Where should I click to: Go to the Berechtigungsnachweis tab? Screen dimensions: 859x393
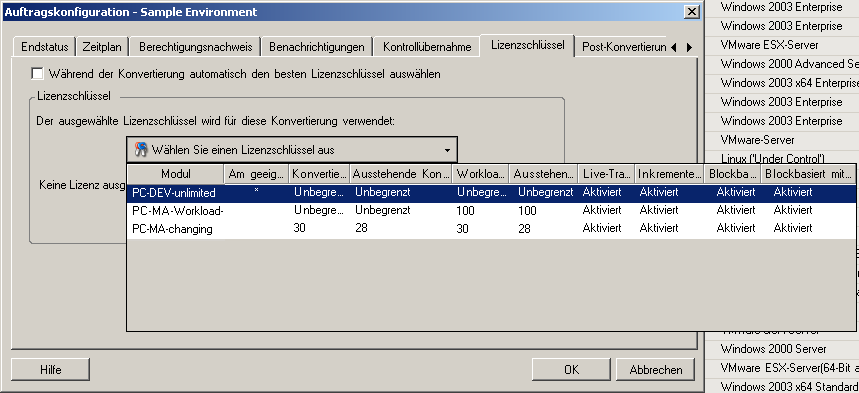pos(196,47)
